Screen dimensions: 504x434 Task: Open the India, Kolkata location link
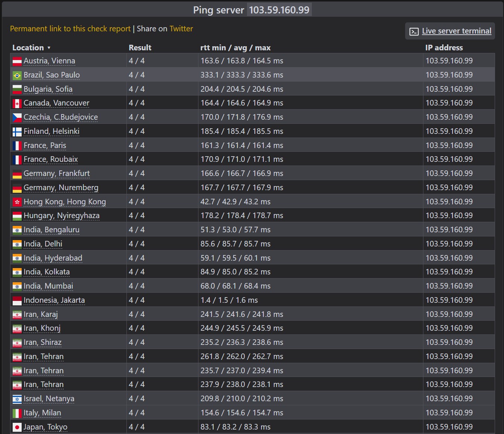tap(47, 272)
